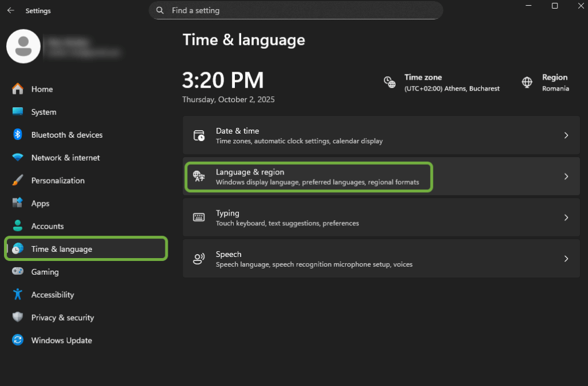The image size is (588, 386).
Task: Click the Accessibility figure icon
Action: [x=18, y=295]
